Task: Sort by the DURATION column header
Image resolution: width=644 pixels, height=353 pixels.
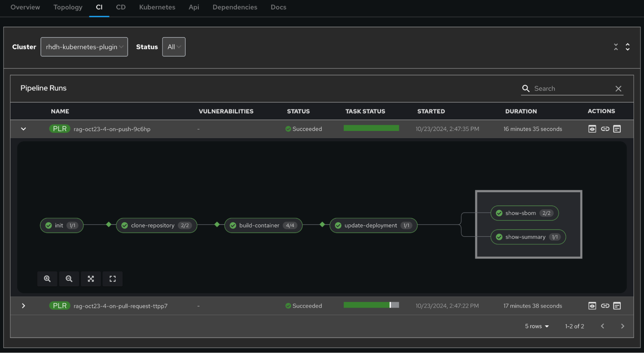Action: [521, 111]
